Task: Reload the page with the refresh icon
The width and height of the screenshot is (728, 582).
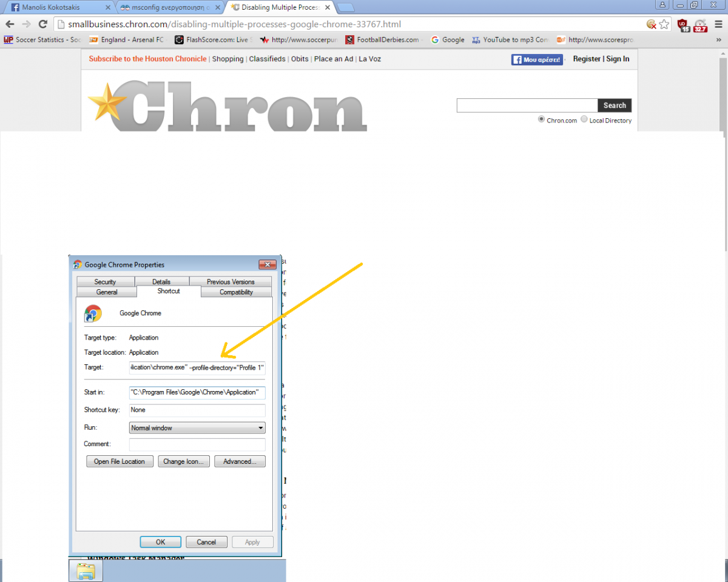Action: click(x=43, y=24)
